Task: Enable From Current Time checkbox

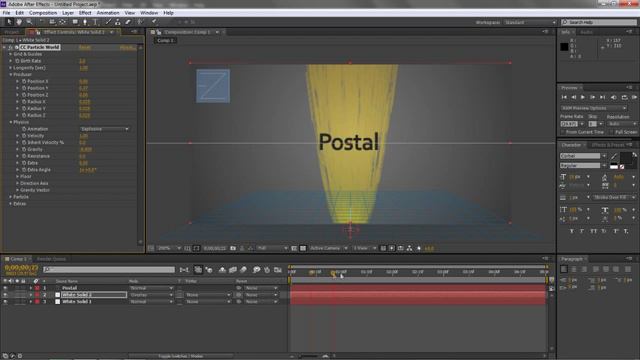Action: coord(563,132)
